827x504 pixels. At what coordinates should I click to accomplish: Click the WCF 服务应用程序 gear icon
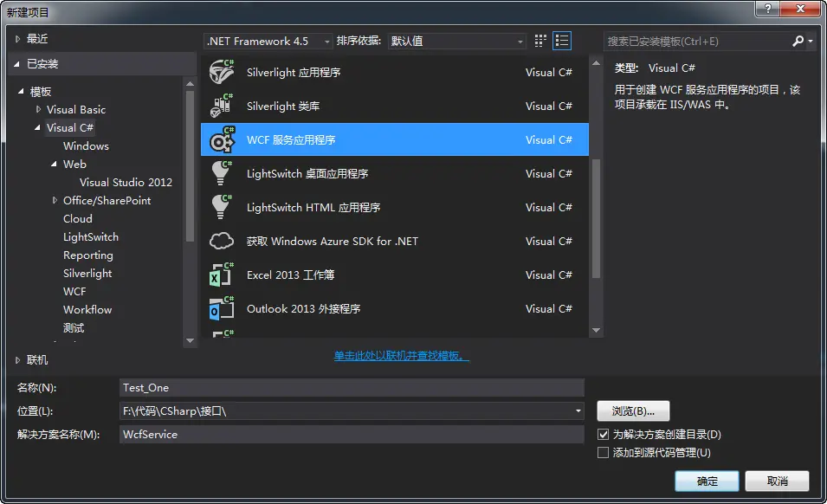222,139
